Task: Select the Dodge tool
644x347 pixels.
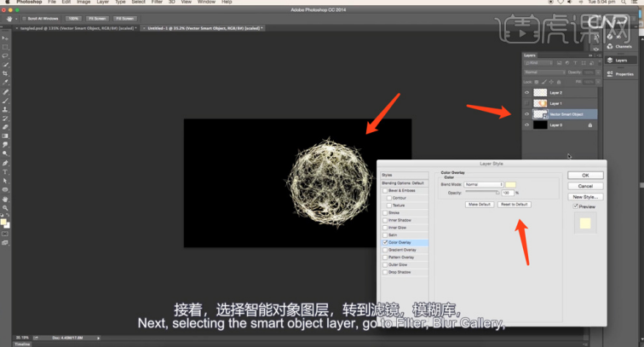Action: click(5, 153)
